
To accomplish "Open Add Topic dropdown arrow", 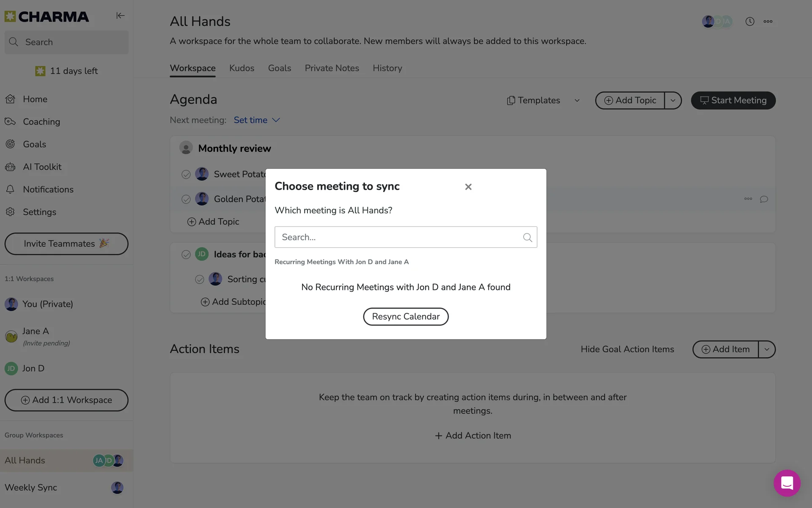I will [672, 100].
